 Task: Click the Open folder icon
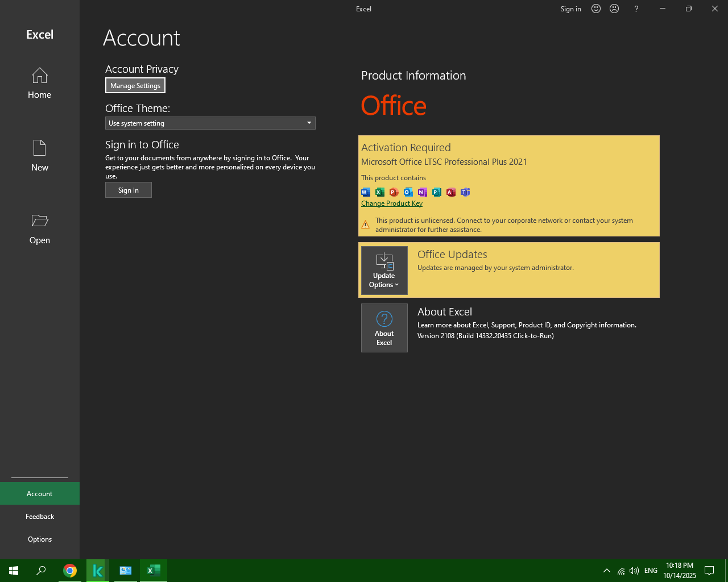coord(40,221)
